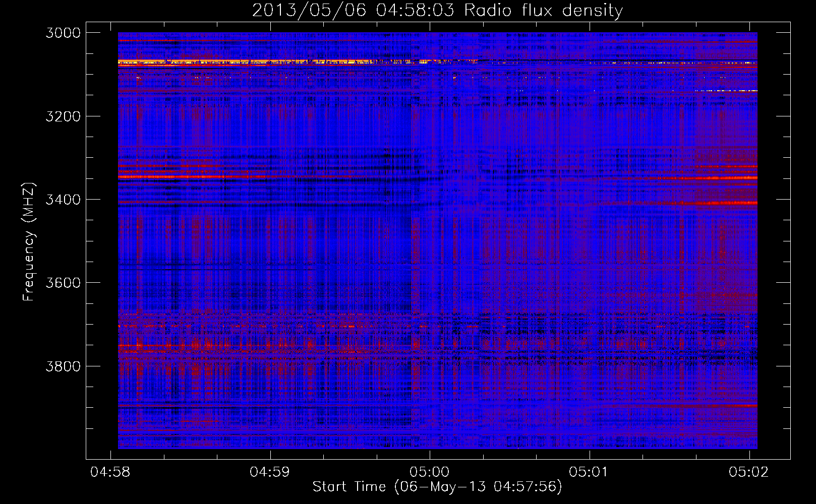This screenshot has height=504, width=816.
Task: Click the plot title "2013/05/06 04:58:03 Radio flux density"
Action: [437, 11]
